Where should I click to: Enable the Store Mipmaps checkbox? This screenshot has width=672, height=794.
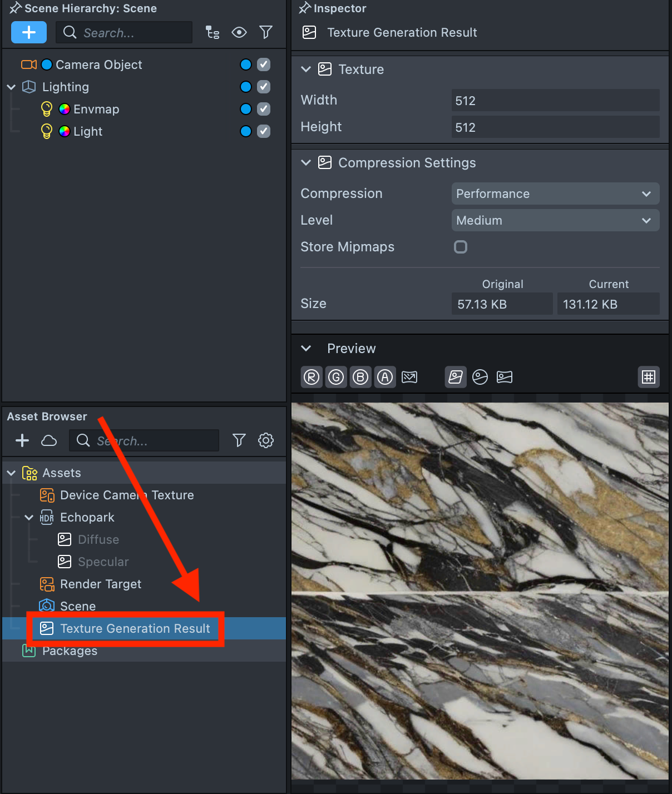point(461,247)
